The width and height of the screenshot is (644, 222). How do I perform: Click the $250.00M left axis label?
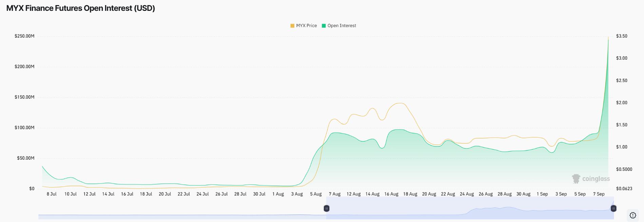[24, 36]
